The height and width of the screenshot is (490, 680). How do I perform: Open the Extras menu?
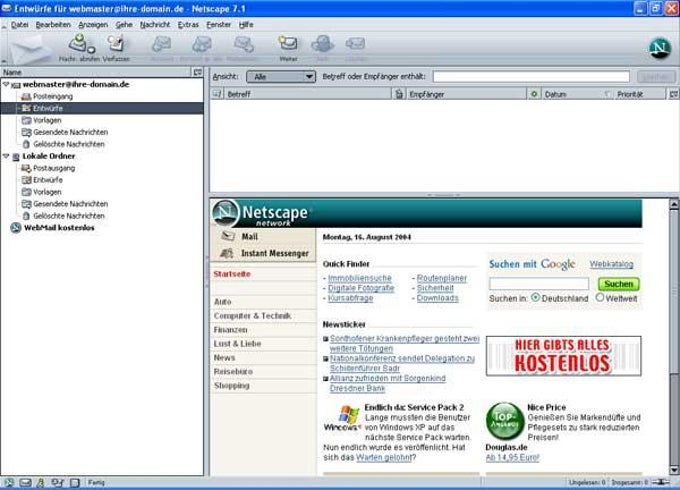[x=188, y=25]
